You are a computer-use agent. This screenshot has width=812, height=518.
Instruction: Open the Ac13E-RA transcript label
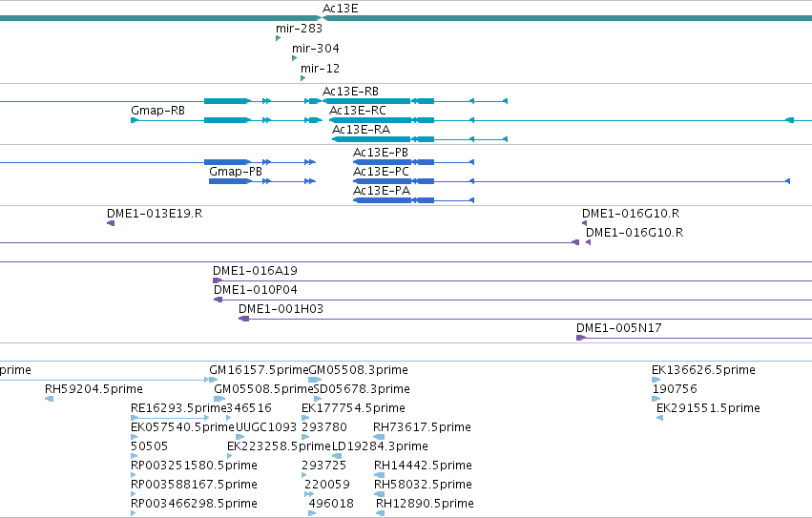[361, 130]
